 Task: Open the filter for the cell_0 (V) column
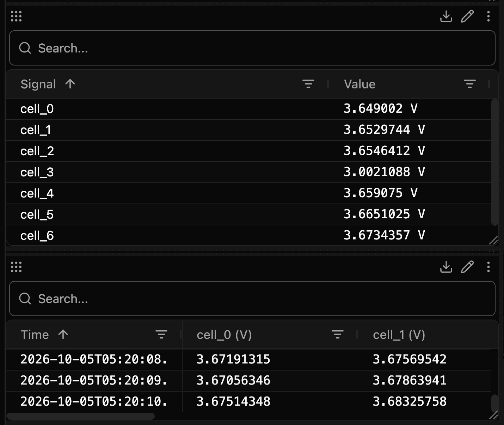[338, 335]
